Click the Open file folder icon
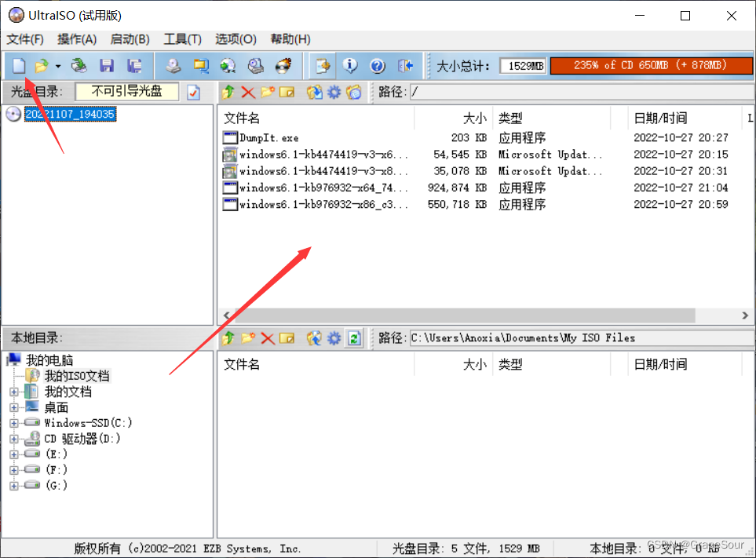The image size is (756, 558). (42, 66)
